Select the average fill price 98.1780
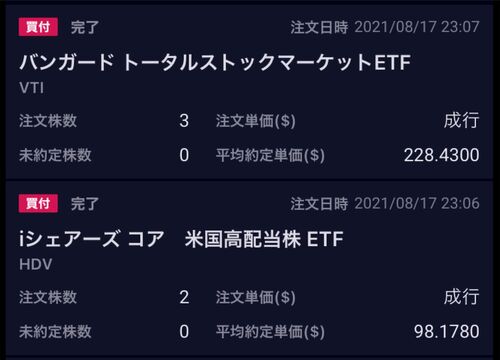The width and height of the screenshot is (500, 360). pyautogui.click(x=447, y=331)
